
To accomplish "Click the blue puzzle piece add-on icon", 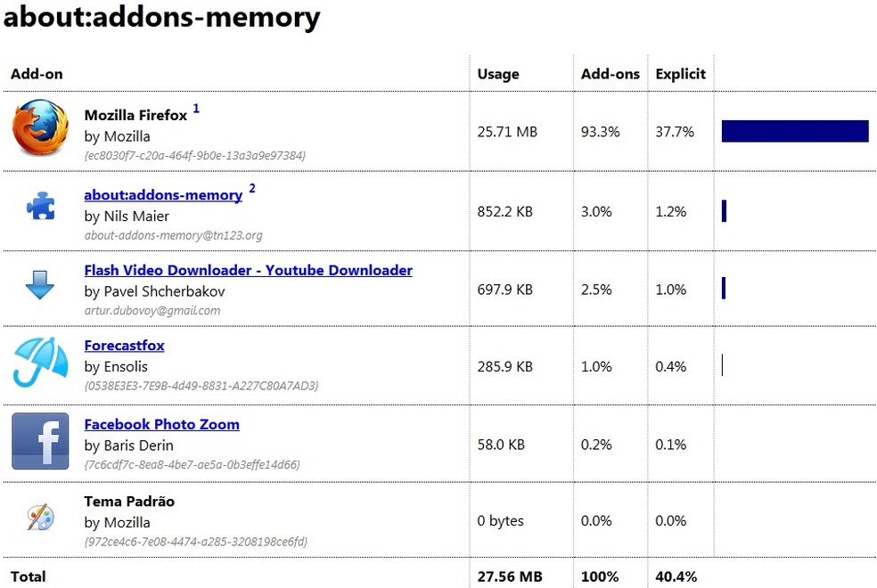I will click(x=40, y=208).
